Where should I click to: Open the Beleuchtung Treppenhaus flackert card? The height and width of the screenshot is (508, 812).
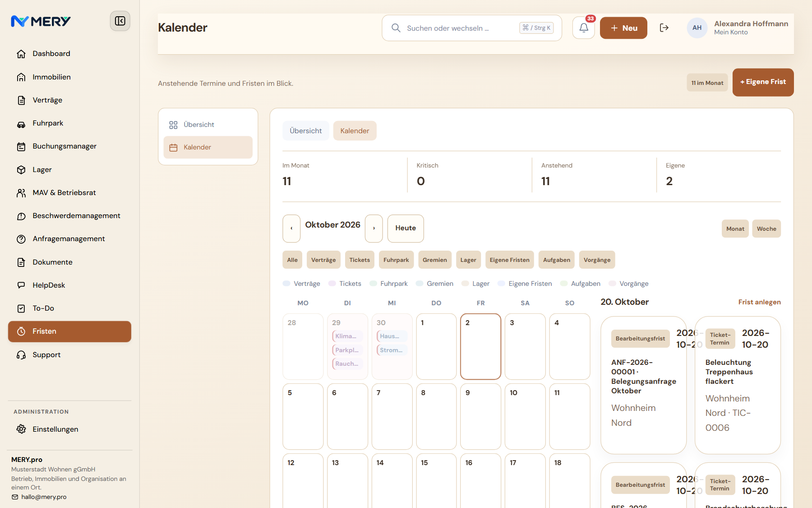tap(738, 385)
